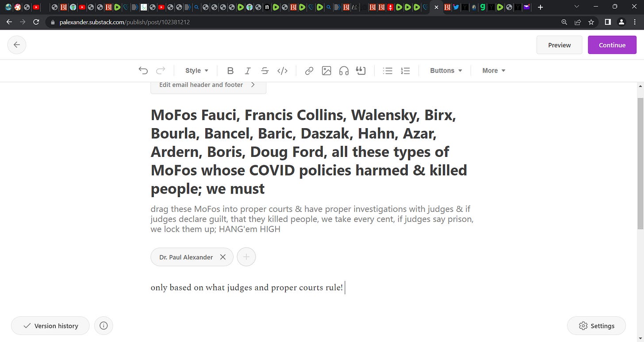Viewport: 644px width, 342px height.
Task: Click the page vertical scrollbar
Action: coord(640,163)
